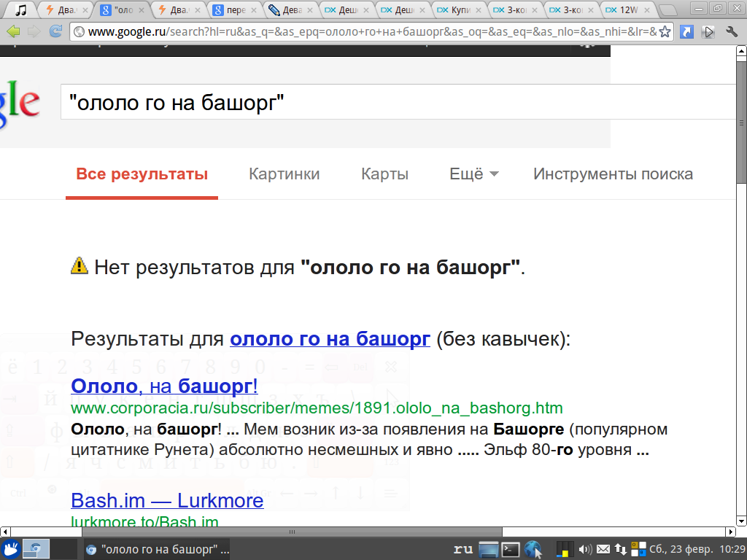Switch to the first DX "Деш" tab
The image size is (747, 560).
pyautogui.click(x=348, y=9)
